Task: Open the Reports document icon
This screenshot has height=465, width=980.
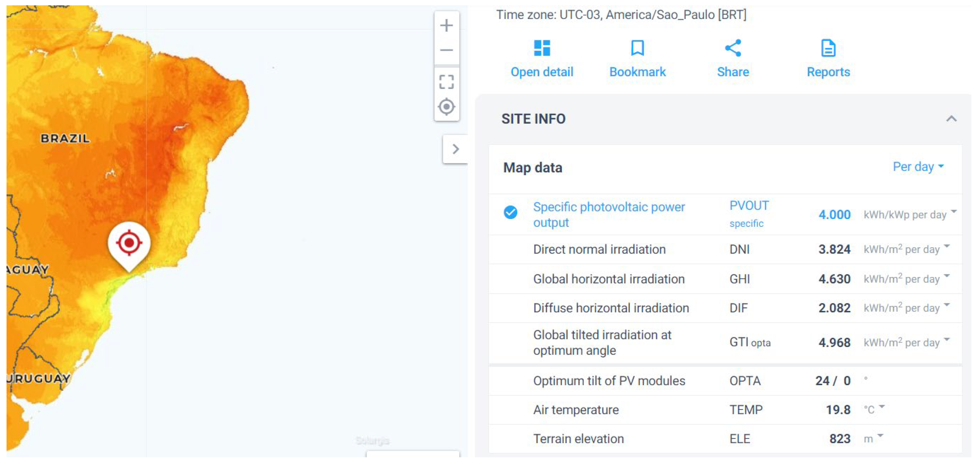Action: click(x=828, y=48)
